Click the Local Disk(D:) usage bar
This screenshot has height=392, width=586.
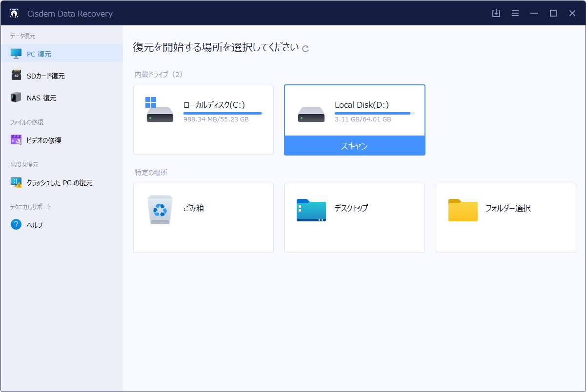point(374,113)
